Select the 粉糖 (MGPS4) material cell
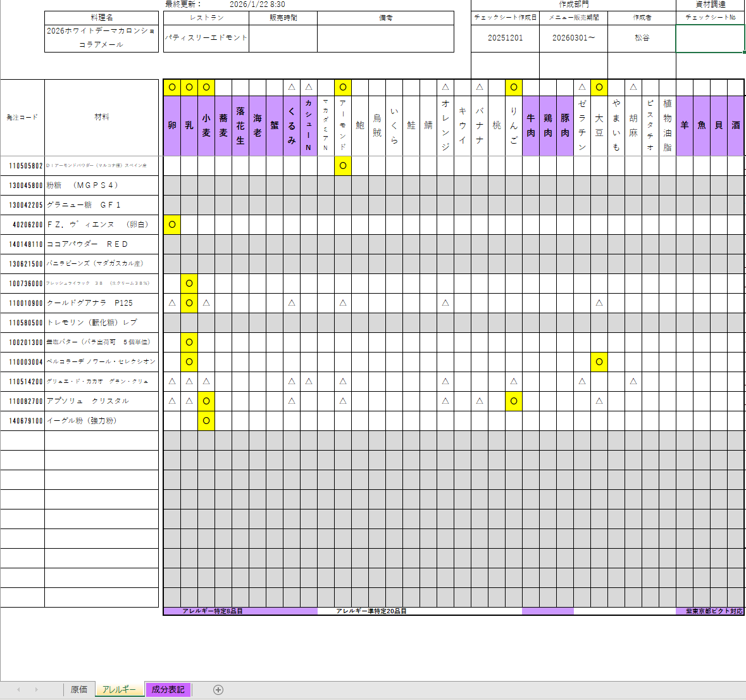This screenshot has width=746, height=700. [x=101, y=185]
